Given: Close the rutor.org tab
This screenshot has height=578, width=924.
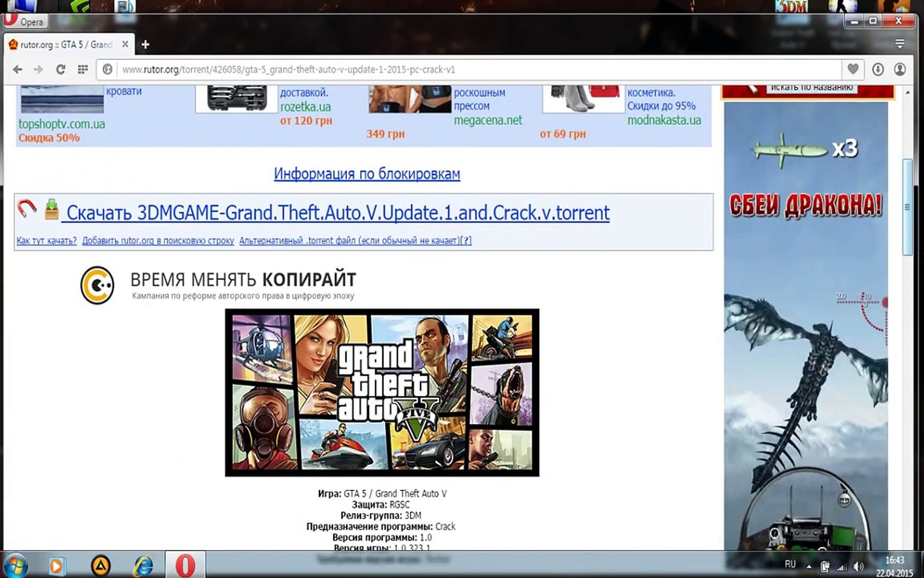Looking at the screenshot, I should click(x=125, y=44).
